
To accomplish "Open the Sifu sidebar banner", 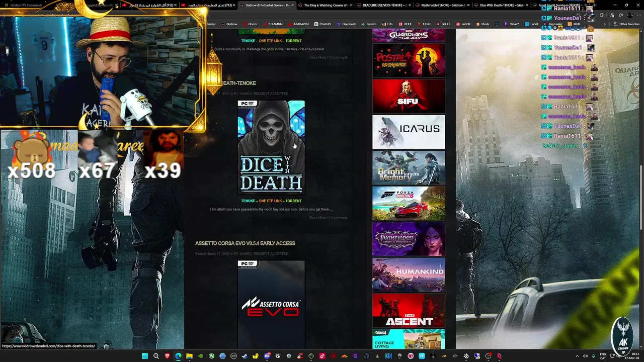I will point(409,96).
